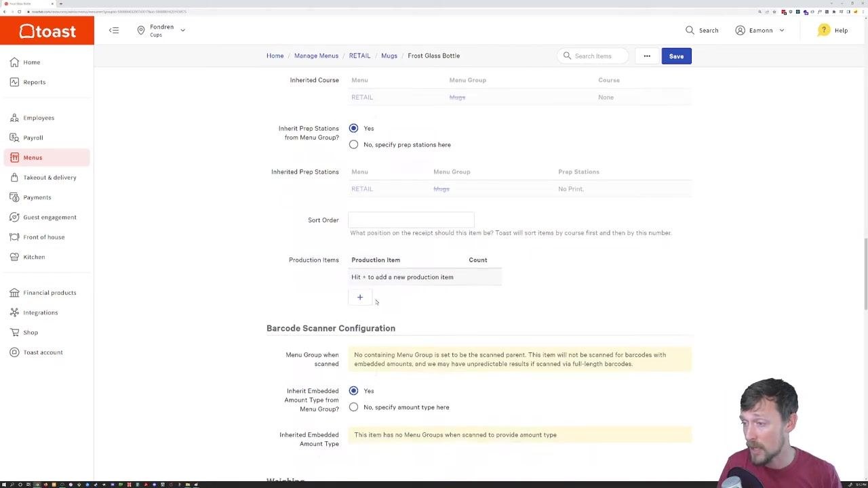Image resolution: width=868 pixels, height=488 pixels.
Task: Expand the Eamonn user account menu
Action: coord(759,30)
